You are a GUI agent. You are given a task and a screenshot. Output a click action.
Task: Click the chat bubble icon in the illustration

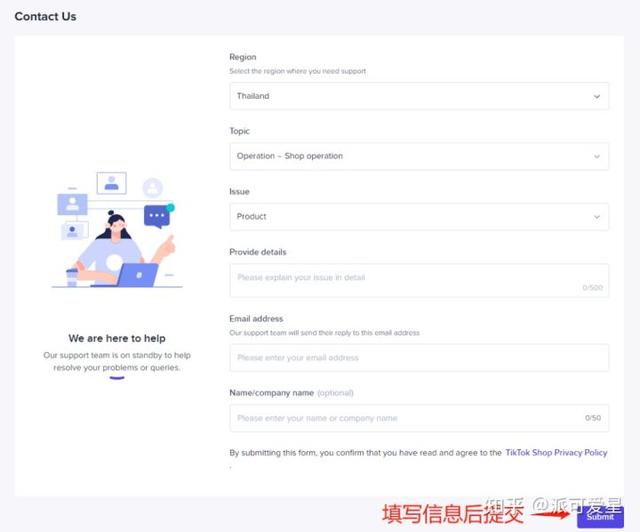click(157, 215)
